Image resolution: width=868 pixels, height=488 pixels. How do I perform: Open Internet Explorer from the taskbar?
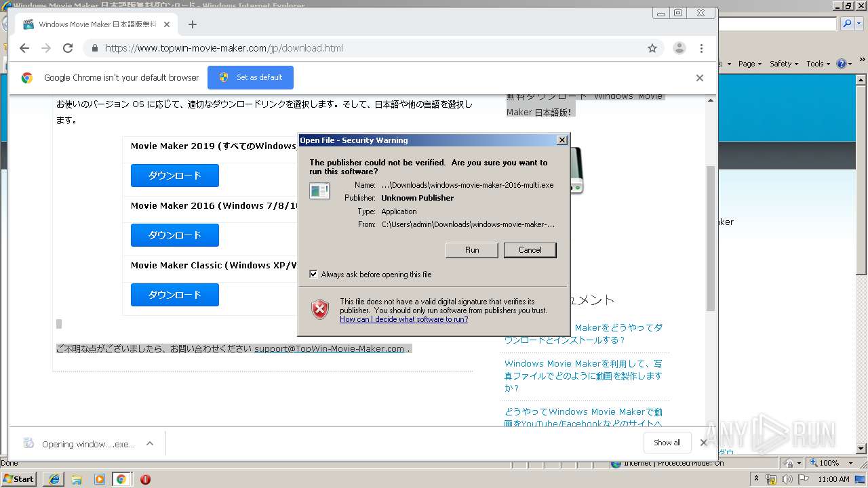pyautogui.click(x=54, y=479)
